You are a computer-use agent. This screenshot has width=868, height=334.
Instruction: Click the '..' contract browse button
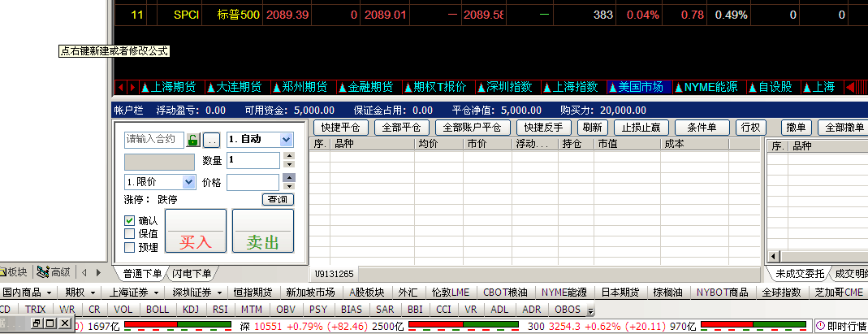(211, 140)
